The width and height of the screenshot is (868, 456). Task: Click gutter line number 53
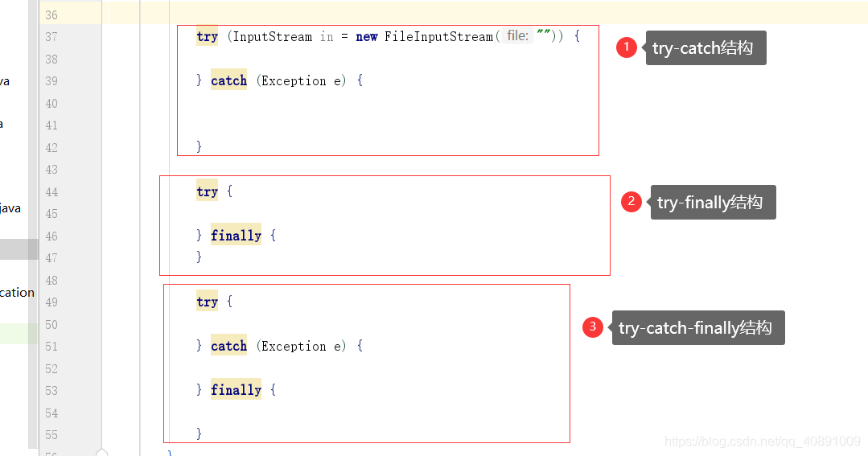(x=51, y=391)
